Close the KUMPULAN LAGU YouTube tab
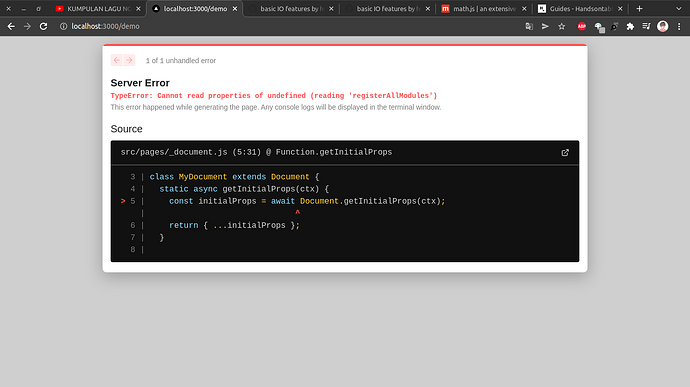The width and height of the screenshot is (690, 387). [139, 9]
